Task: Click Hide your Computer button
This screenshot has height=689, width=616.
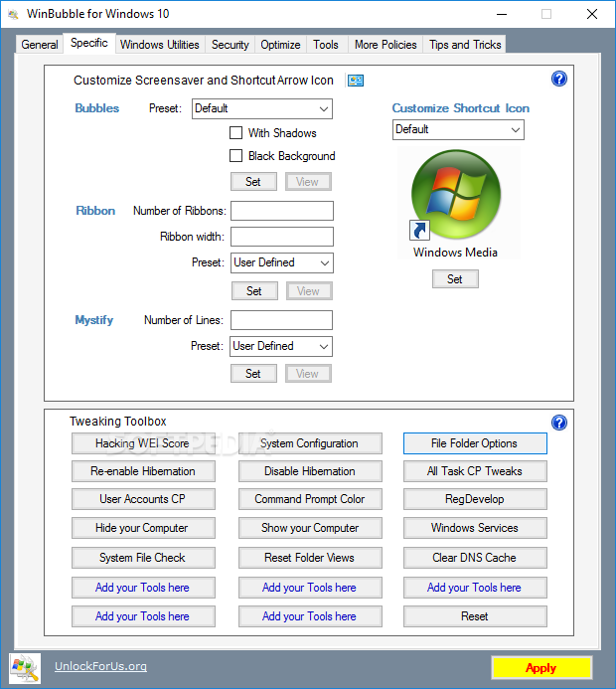Action: [x=143, y=528]
